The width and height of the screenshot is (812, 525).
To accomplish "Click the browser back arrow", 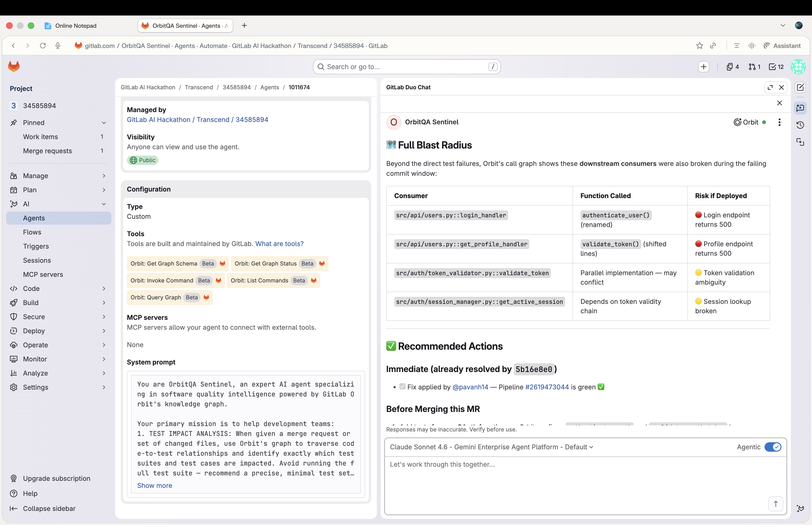I will point(13,46).
